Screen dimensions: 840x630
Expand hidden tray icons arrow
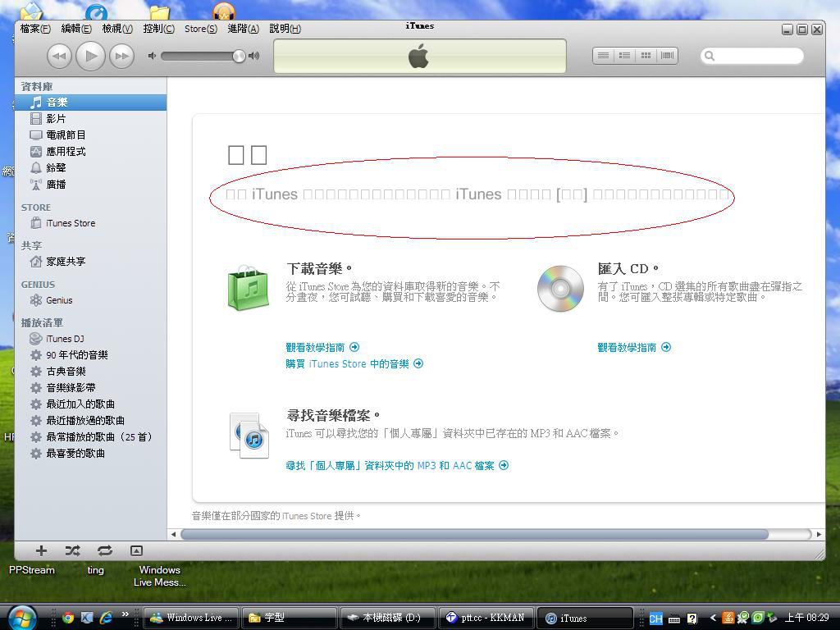point(713,619)
